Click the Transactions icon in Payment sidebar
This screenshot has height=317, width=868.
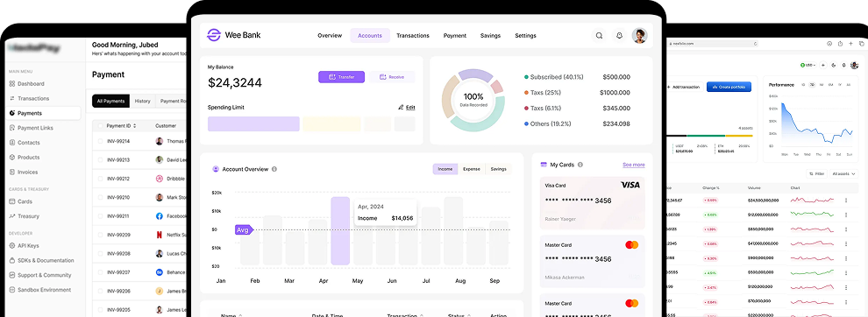coord(12,98)
